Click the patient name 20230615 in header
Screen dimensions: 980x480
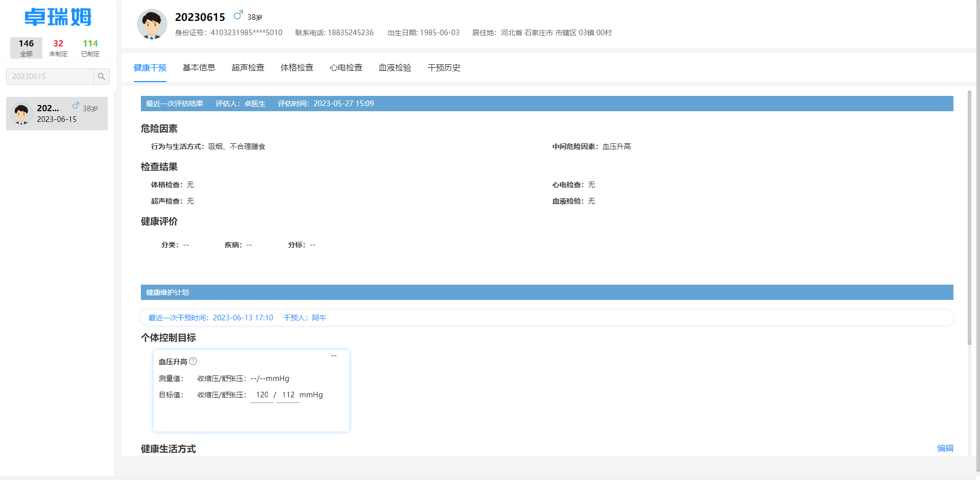click(200, 17)
